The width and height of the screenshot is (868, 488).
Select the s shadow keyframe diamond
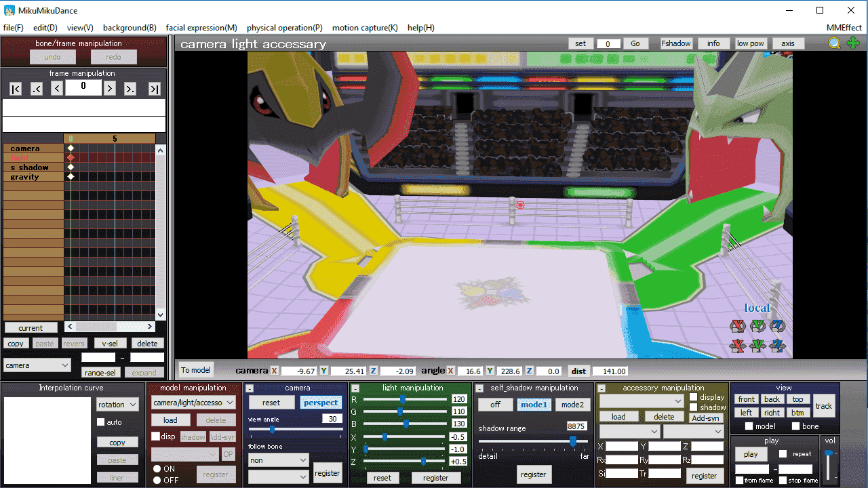click(71, 167)
